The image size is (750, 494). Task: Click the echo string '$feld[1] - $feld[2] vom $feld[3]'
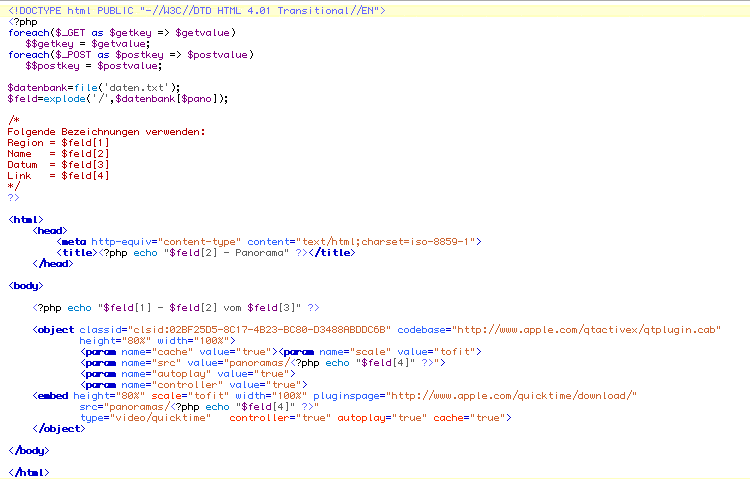pos(199,307)
